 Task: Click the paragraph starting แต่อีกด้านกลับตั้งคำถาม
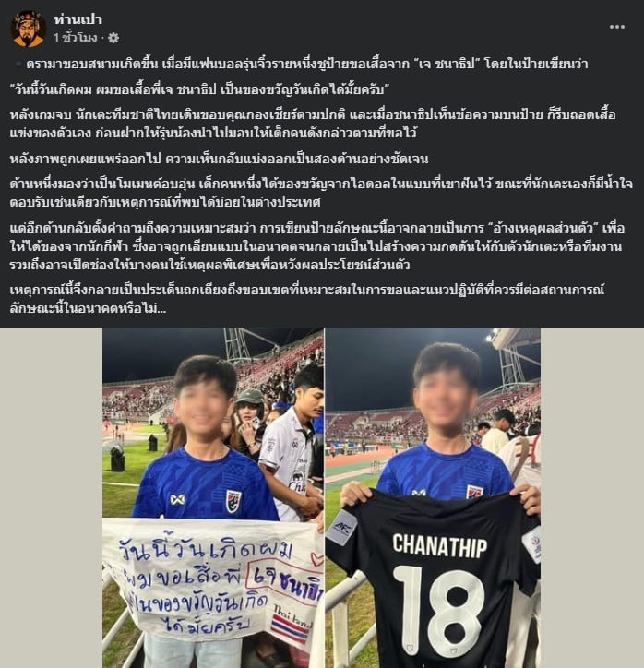pos(316,246)
